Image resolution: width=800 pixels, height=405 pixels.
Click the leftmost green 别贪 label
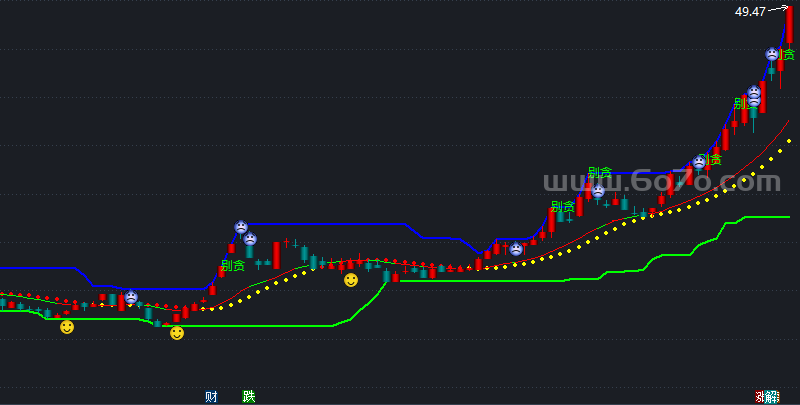click(232, 266)
